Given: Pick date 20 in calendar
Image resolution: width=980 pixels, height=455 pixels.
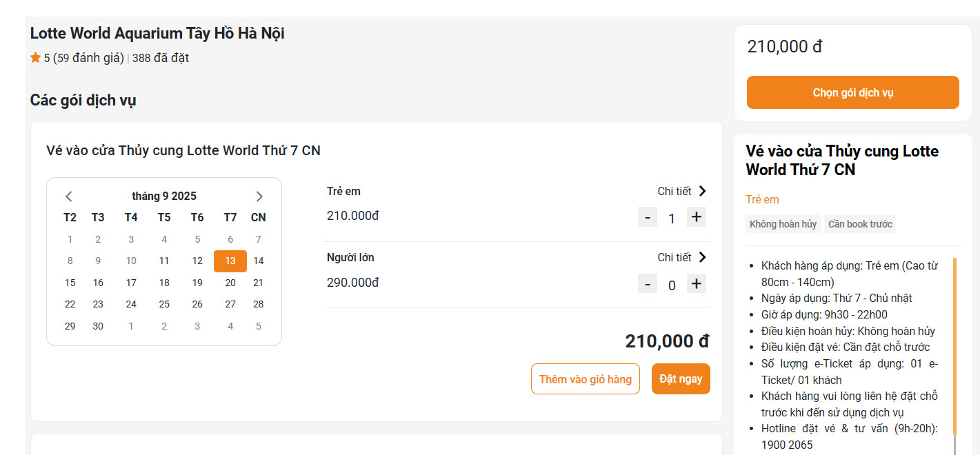Looking at the screenshot, I should tap(230, 283).
